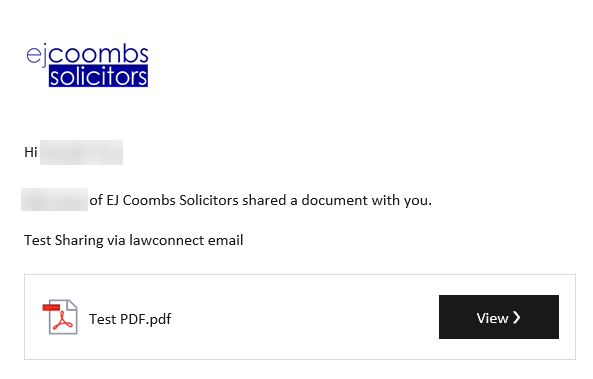The height and width of the screenshot is (379, 593).
Task: Click the red label band on the PDF icon
Action: [51, 307]
